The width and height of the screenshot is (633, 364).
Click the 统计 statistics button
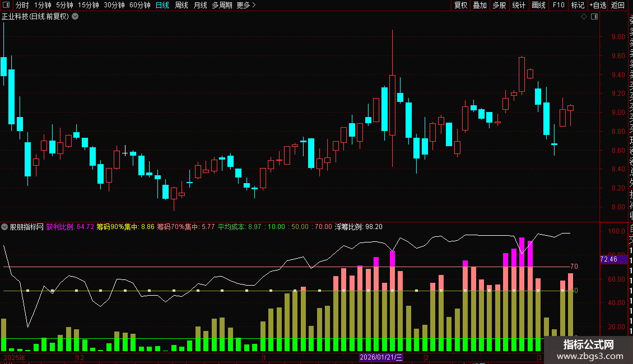coord(519,5)
